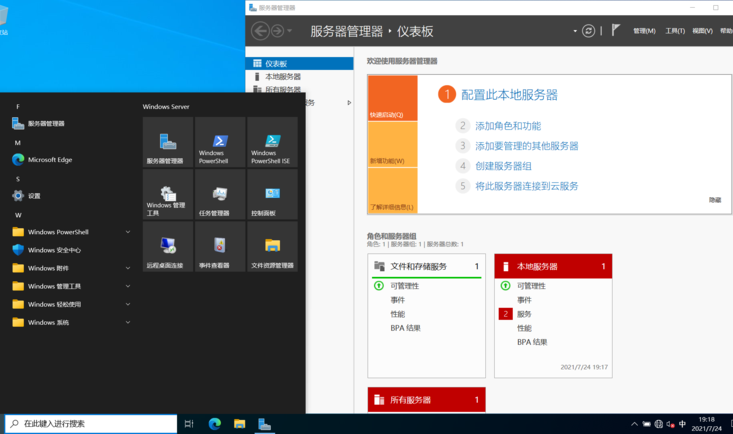
Task: Click the back arrow in Server Manager
Action: tap(260, 31)
